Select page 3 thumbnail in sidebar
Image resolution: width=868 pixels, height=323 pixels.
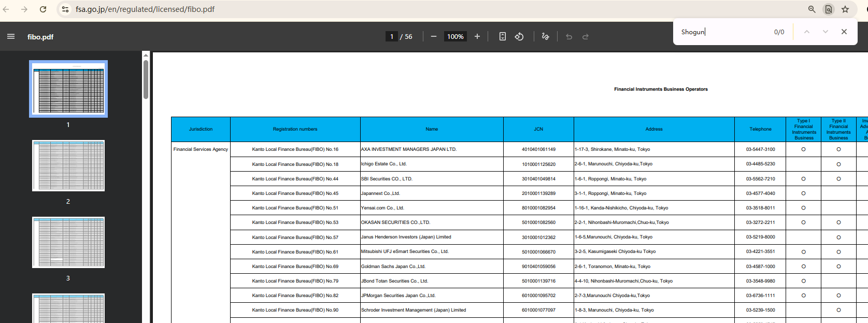pyautogui.click(x=68, y=243)
